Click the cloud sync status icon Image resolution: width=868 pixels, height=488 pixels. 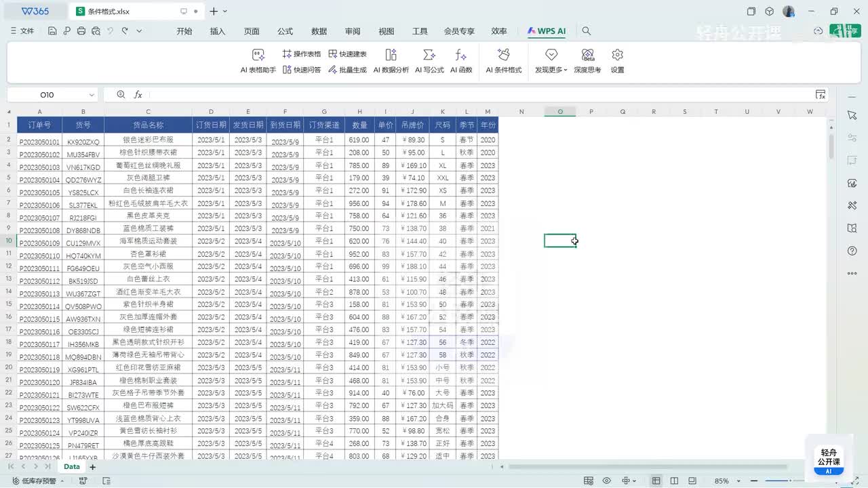[818, 31]
